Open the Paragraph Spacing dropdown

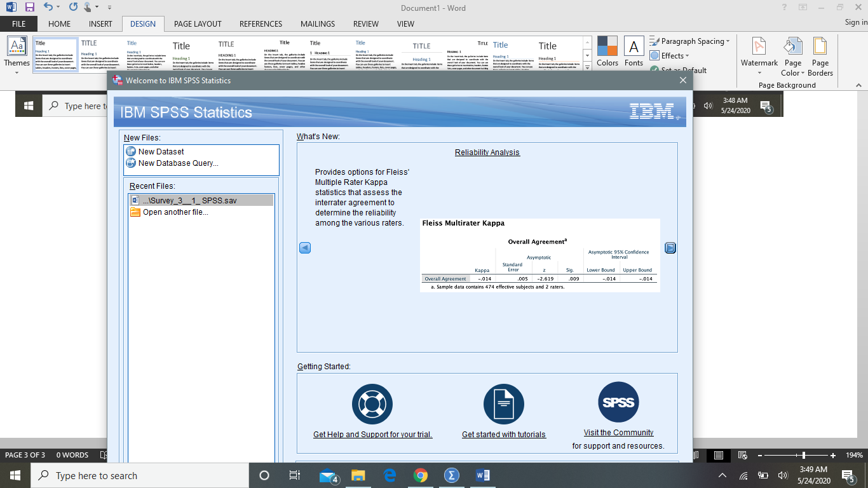(690, 41)
